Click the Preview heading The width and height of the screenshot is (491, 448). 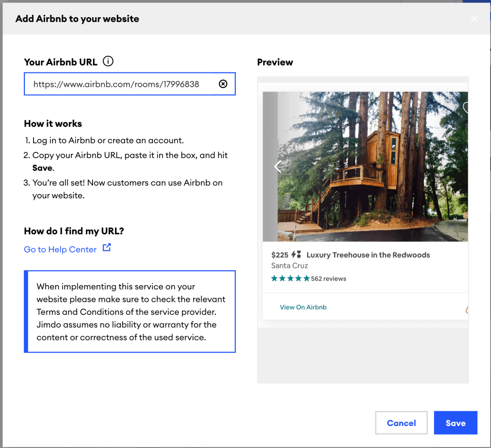point(275,62)
